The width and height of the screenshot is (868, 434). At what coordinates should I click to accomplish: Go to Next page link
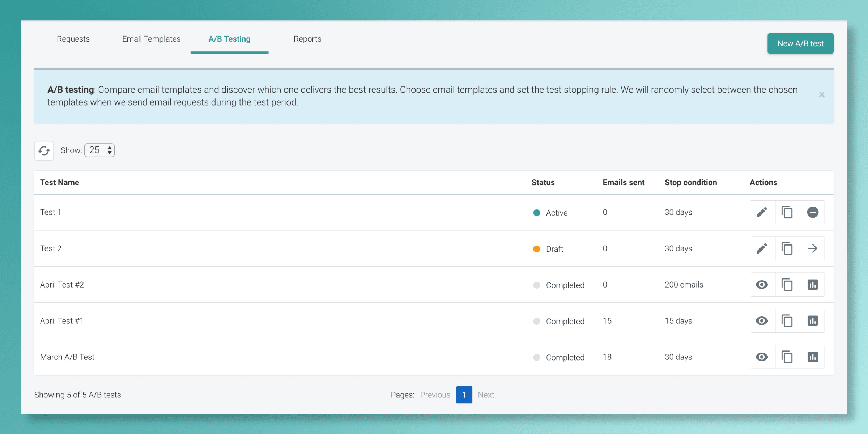(x=486, y=395)
